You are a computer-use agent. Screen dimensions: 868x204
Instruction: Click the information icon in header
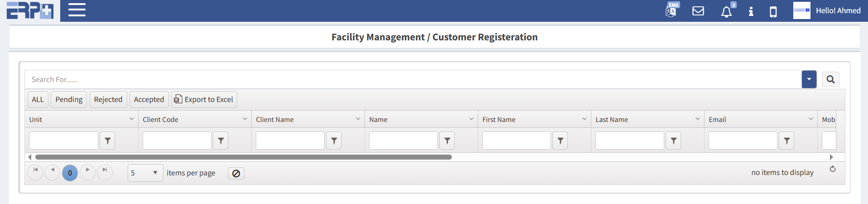[x=751, y=11]
